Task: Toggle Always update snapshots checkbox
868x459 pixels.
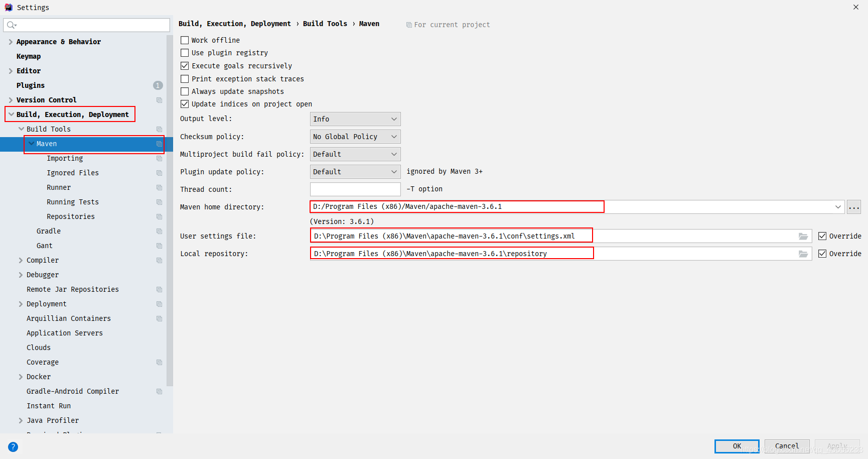Action: (x=185, y=91)
